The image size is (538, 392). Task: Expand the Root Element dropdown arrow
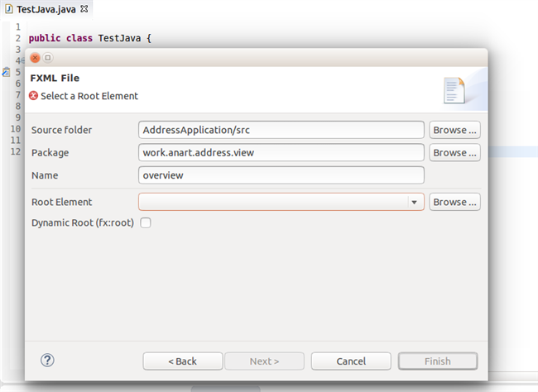tap(414, 202)
